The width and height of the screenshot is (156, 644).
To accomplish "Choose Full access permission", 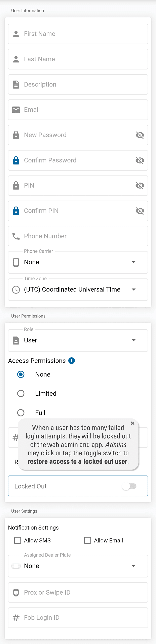I will [21, 413].
